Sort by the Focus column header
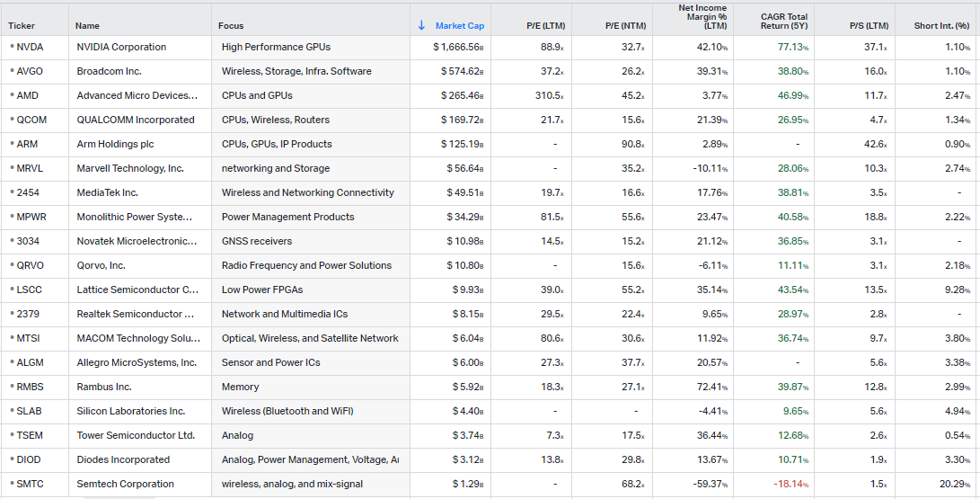Viewport: 980px width, 499px height. tap(231, 26)
